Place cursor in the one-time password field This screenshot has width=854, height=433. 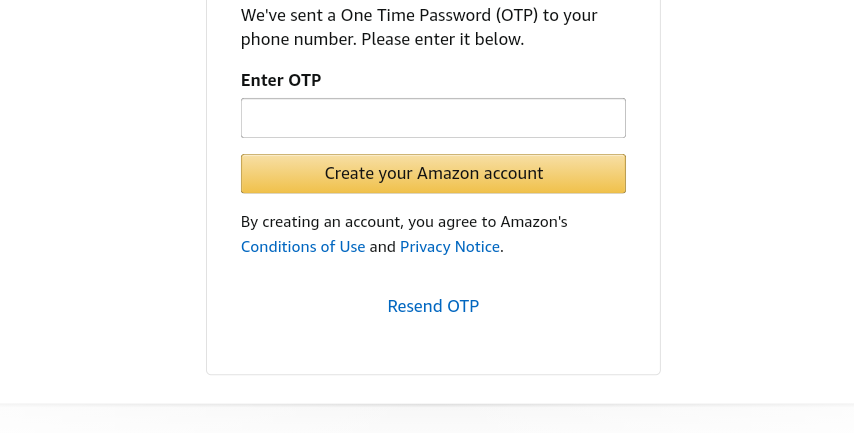click(x=433, y=118)
